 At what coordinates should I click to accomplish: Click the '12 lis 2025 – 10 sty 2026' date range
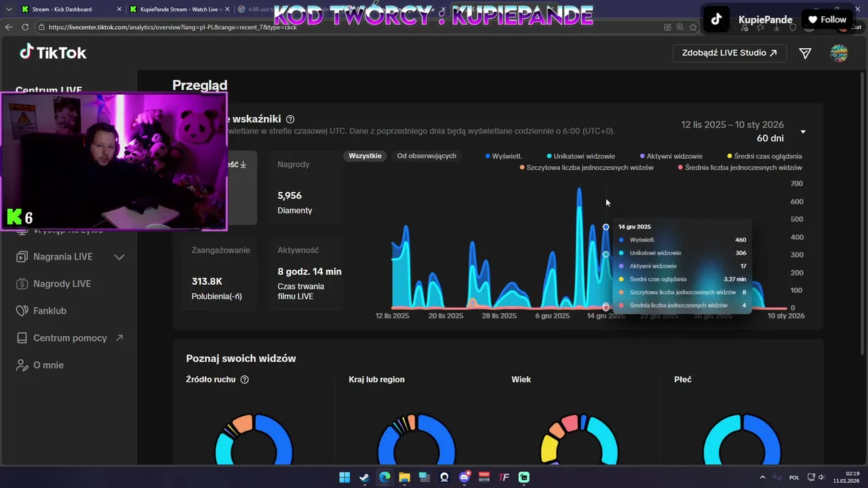pyautogui.click(x=732, y=125)
